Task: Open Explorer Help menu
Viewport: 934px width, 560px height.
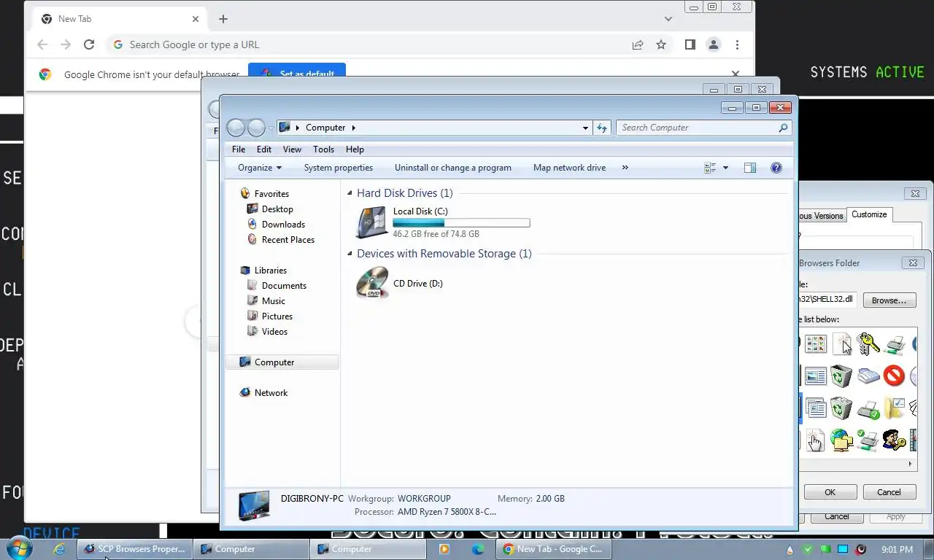Action: tap(355, 149)
